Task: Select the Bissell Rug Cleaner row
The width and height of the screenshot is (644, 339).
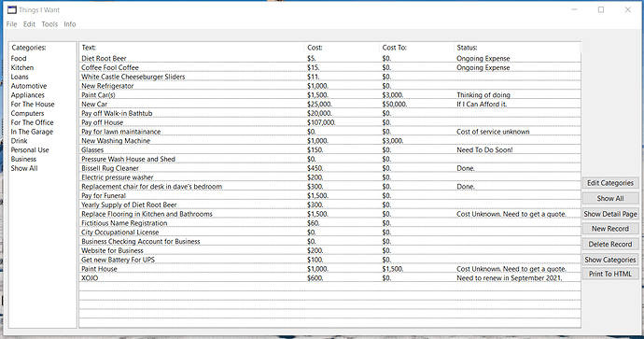Action: coord(329,168)
